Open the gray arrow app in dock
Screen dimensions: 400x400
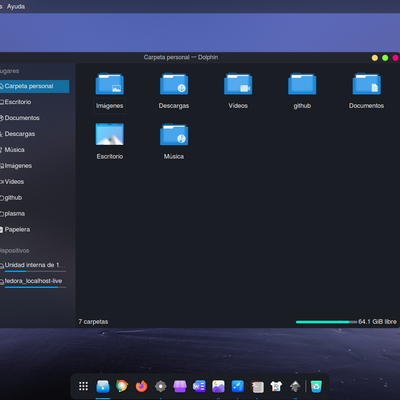[295, 386]
